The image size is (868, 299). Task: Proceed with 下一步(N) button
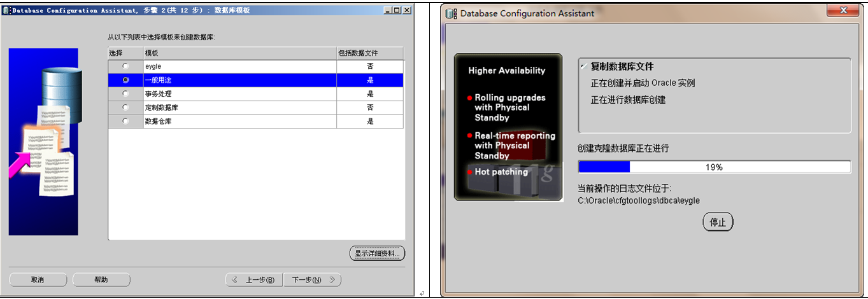(x=313, y=280)
